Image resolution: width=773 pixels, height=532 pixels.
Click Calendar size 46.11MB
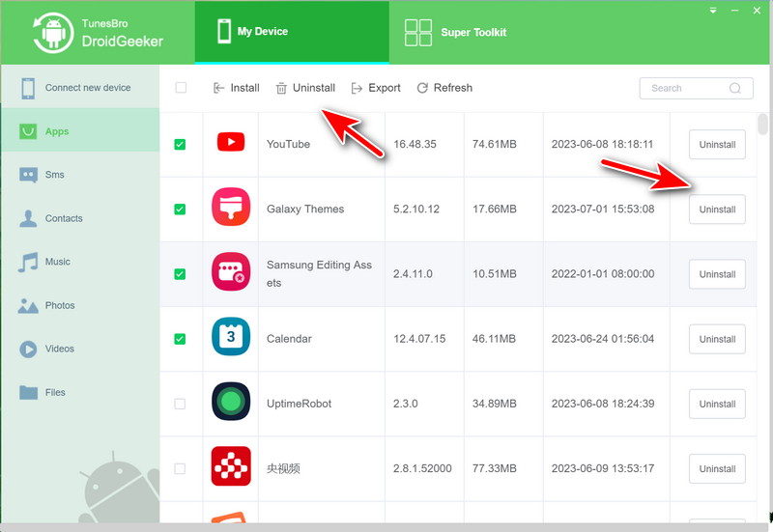[x=494, y=339]
